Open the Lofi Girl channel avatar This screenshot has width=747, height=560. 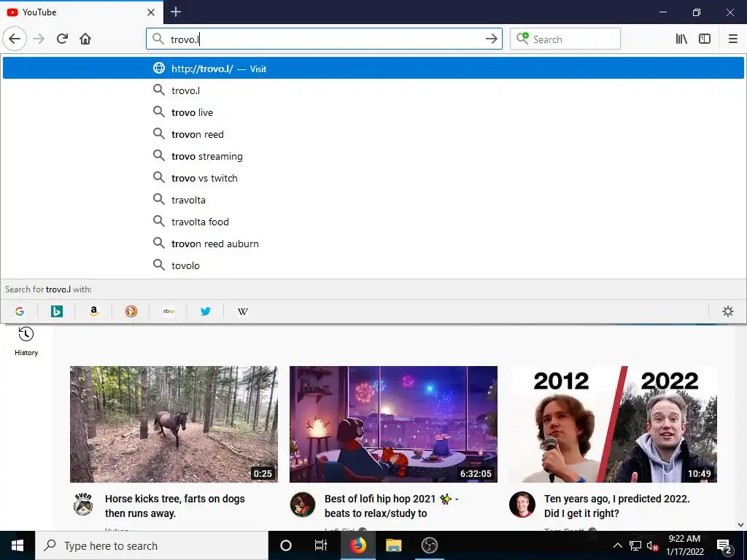[x=303, y=505]
